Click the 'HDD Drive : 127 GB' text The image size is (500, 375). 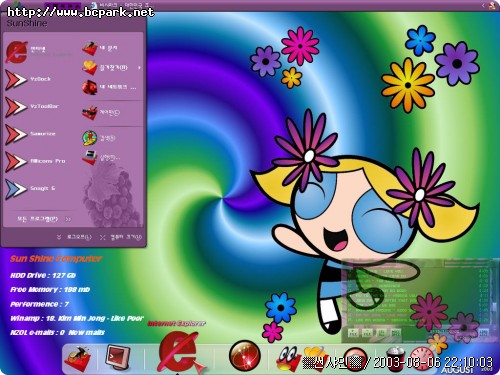[43, 275]
